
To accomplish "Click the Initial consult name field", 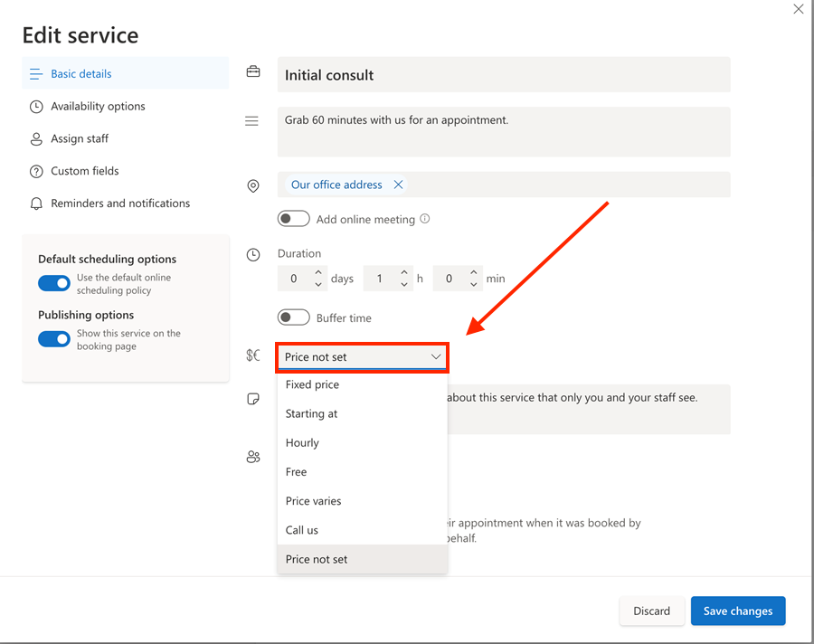I will click(x=504, y=75).
